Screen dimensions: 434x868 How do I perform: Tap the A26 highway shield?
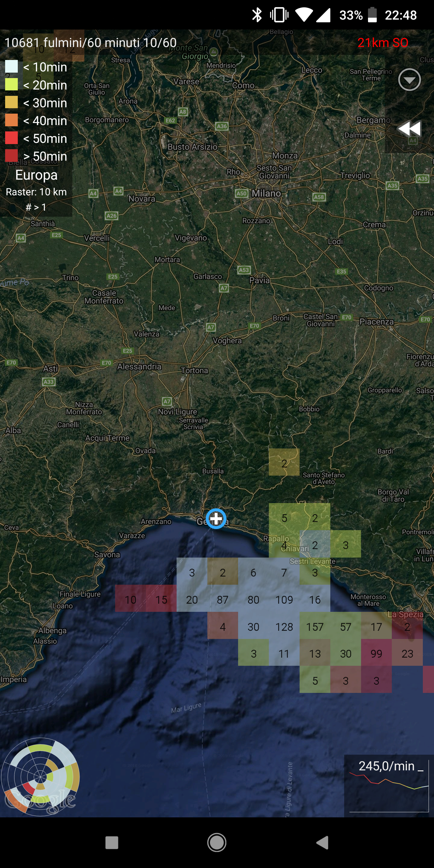click(112, 216)
